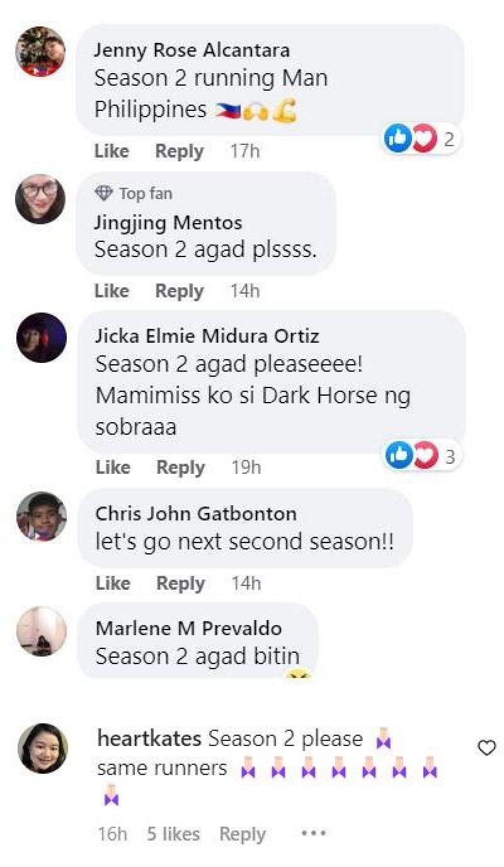The width and height of the screenshot is (504, 867).
Task: Open Jenny Rose Alcantara's profile picture
Action: [40, 51]
